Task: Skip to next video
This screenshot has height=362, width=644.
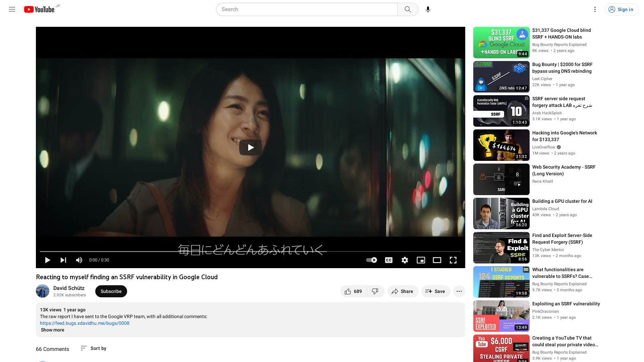Action: click(x=63, y=260)
